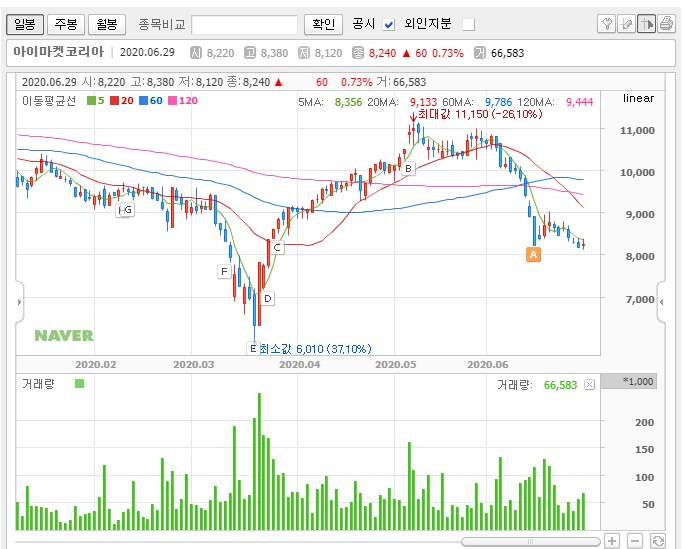
Task: Click the 2020.04 date axis label
Action: pyautogui.click(x=300, y=364)
